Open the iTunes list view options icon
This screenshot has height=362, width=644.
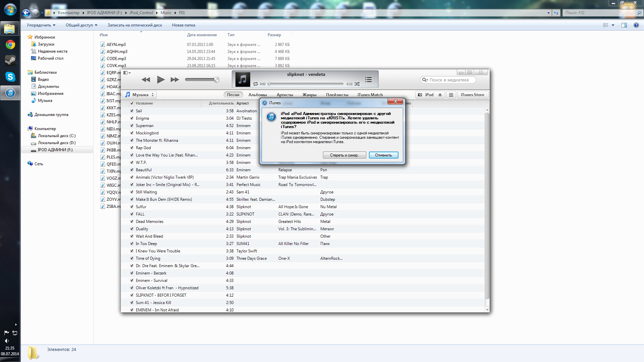click(x=451, y=95)
